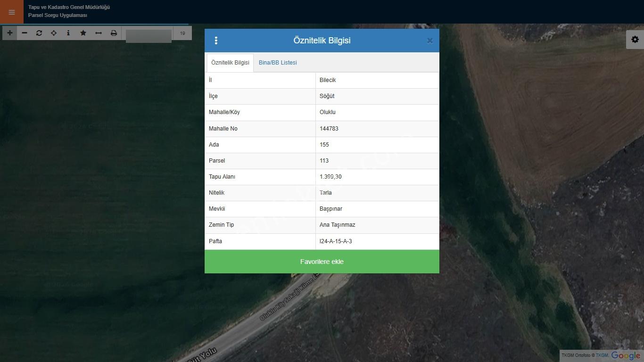This screenshot has height=362, width=644.
Task: Refresh the map view
Action: 39,33
